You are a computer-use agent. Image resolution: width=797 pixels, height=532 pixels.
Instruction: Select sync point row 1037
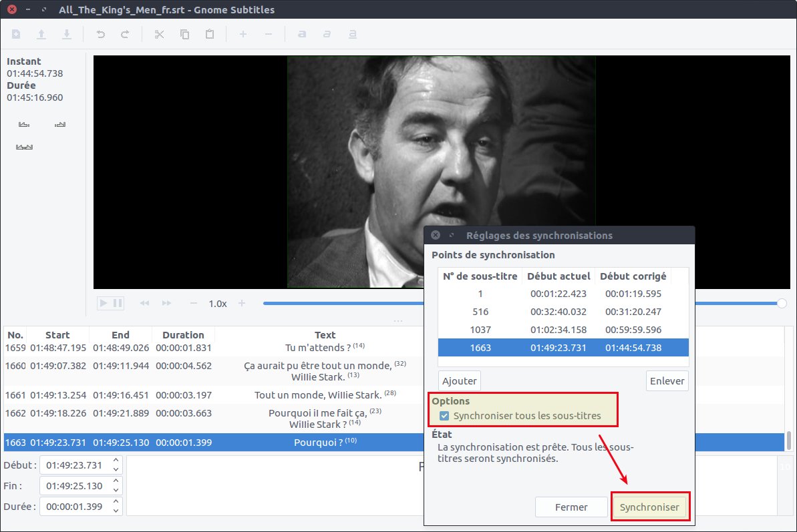tap(563, 330)
